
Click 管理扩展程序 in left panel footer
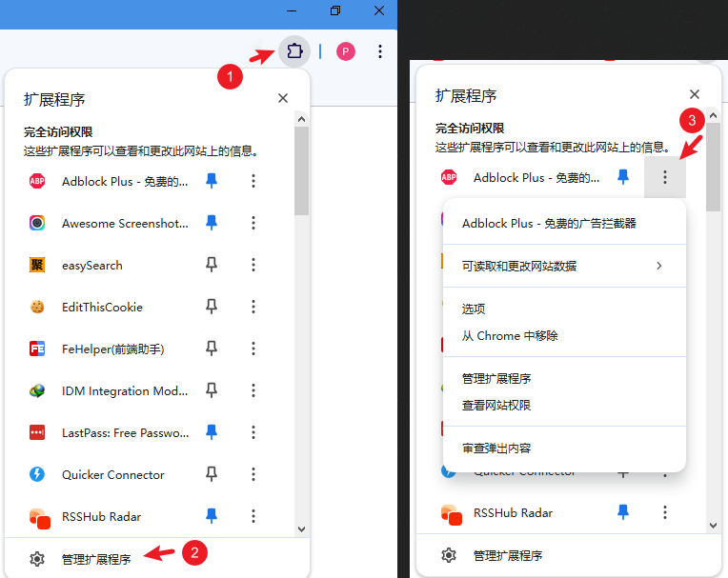point(96,560)
